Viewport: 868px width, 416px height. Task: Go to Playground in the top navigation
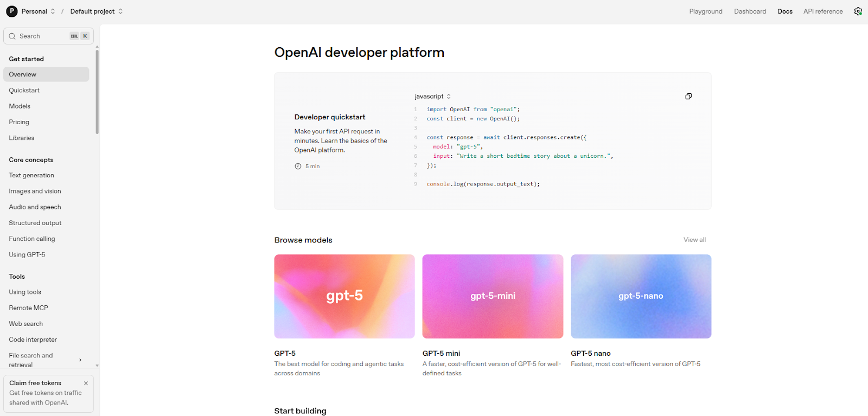[x=706, y=11]
